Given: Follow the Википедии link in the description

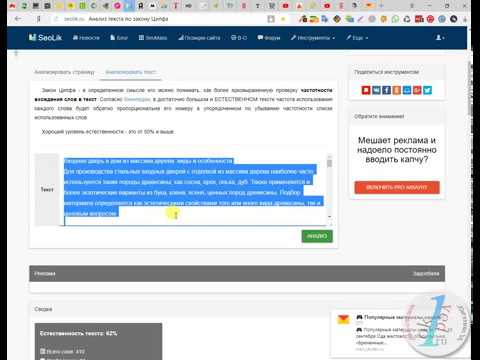Looking at the screenshot, I should pyautogui.click(x=137, y=99).
